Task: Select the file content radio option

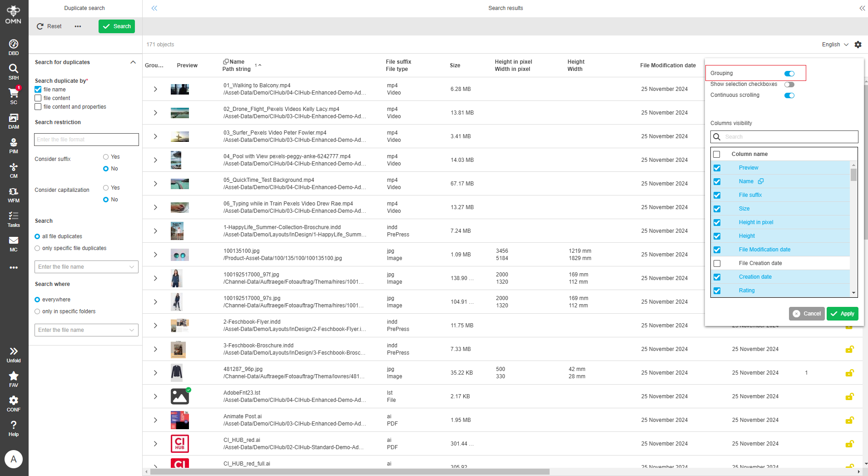Action: 38,98
